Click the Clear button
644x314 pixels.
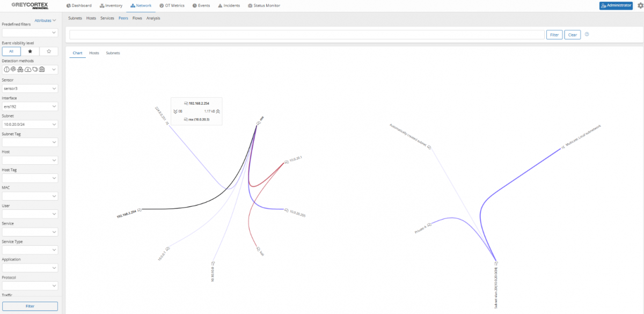coord(572,35)
